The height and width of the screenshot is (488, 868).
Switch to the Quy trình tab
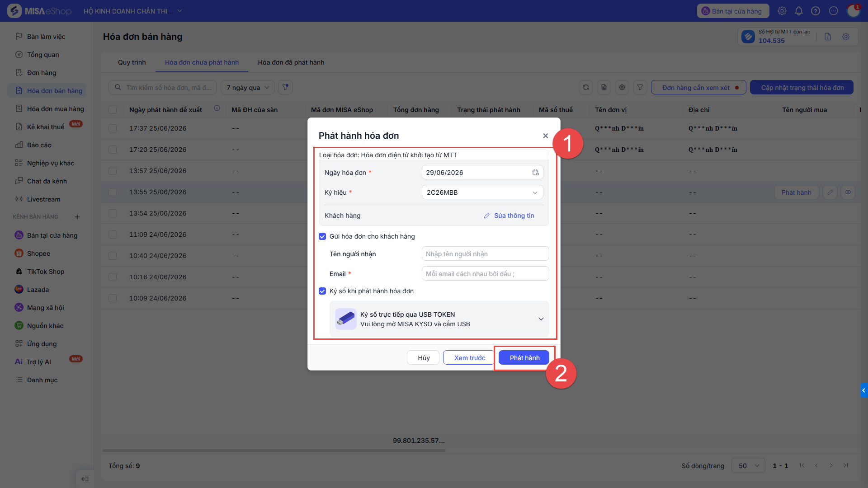click(132, 62)
